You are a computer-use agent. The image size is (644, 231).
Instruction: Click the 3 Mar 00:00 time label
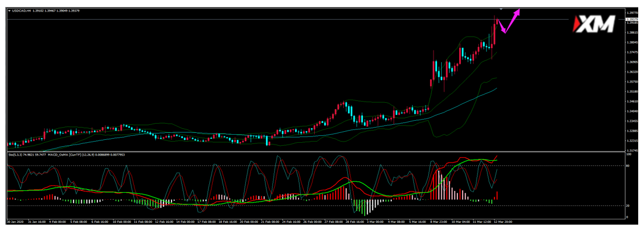point(374,221)
